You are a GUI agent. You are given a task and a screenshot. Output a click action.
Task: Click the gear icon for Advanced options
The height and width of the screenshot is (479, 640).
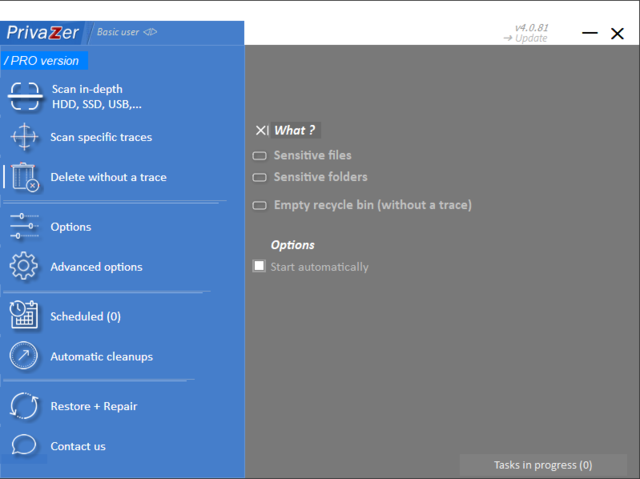pos(24,266)
